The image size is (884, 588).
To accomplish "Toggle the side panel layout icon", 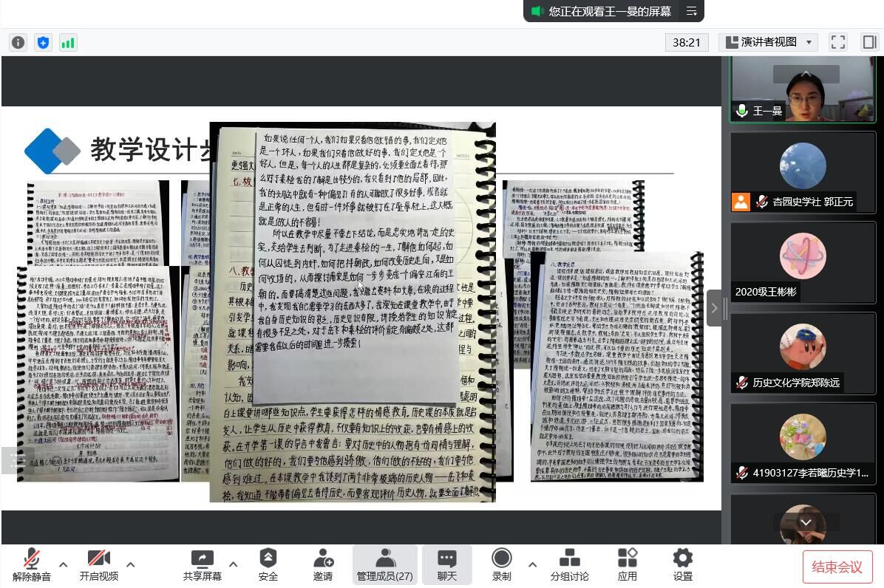I will [x=869, y=42].
